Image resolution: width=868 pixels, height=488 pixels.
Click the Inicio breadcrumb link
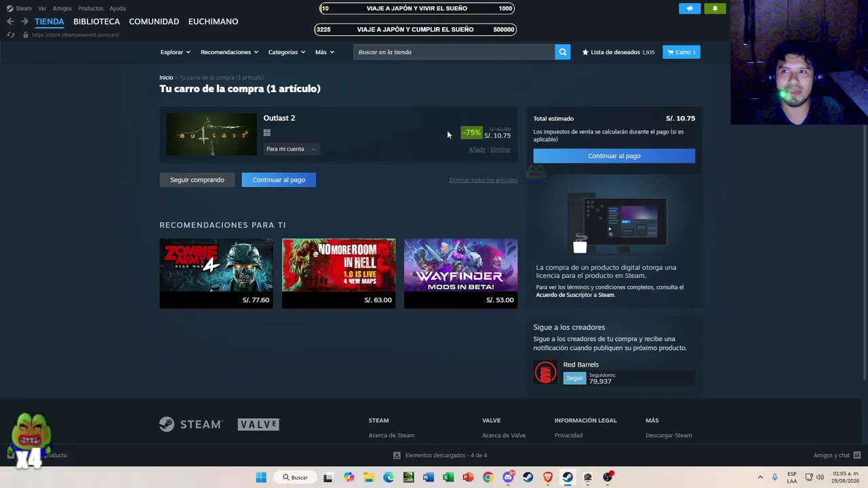point(166,78)
